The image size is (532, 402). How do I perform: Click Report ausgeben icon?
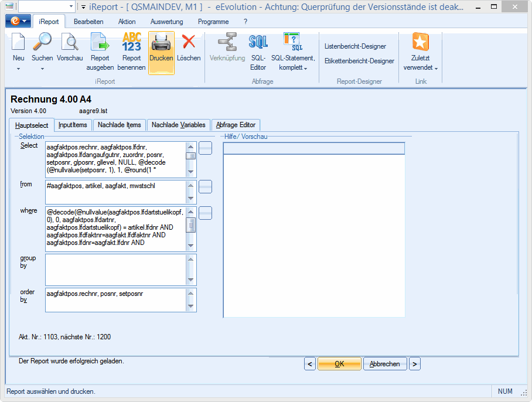pos(100,42)
